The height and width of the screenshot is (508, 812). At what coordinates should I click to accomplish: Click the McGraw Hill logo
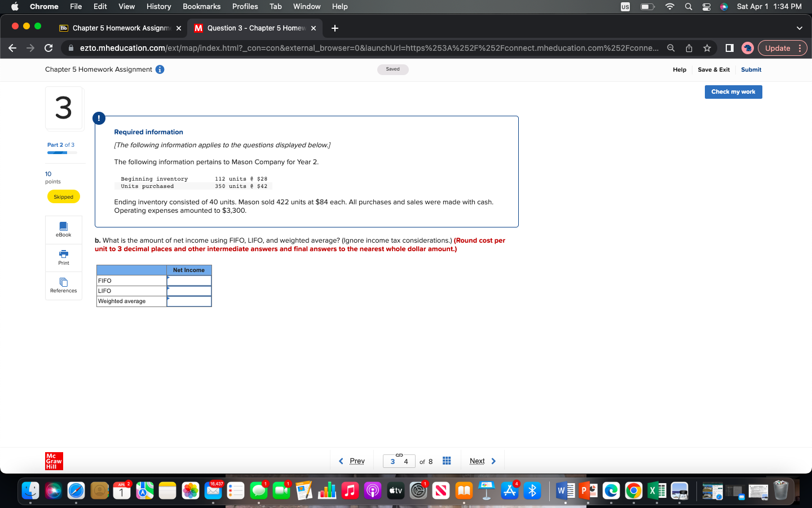pyautogui.click(x=54, y=461)
